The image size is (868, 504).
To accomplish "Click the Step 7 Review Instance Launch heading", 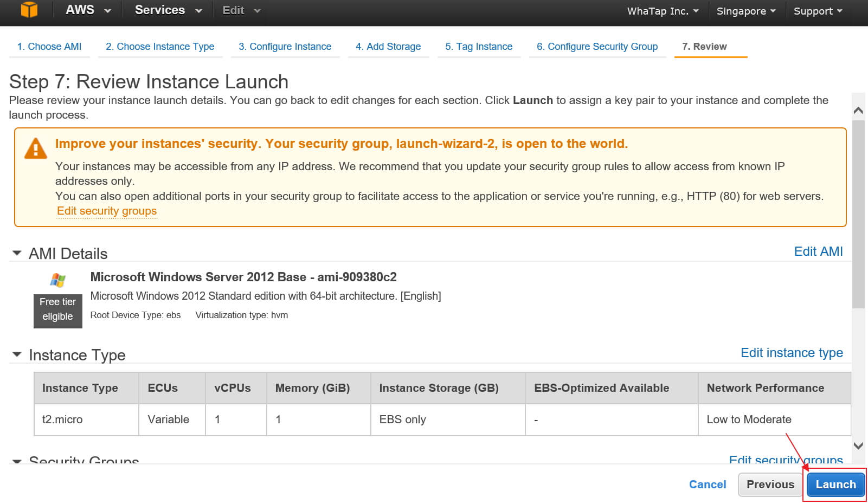I will pyautogui.click(x=149, y=81).
